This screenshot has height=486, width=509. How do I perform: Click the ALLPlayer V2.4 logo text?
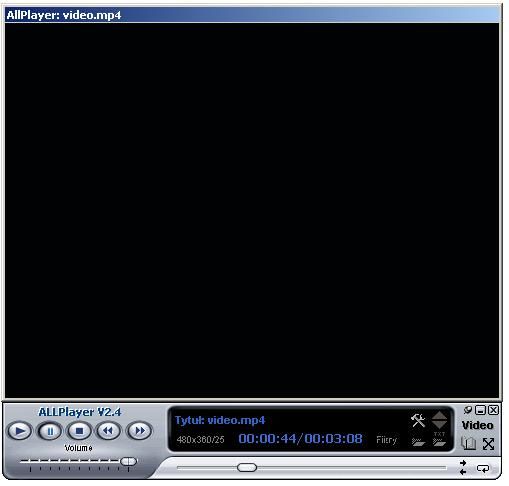(80, 412)
